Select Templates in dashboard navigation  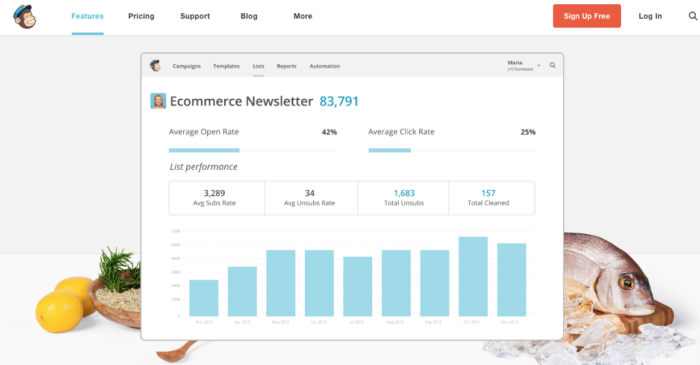(x=226, y=66)
